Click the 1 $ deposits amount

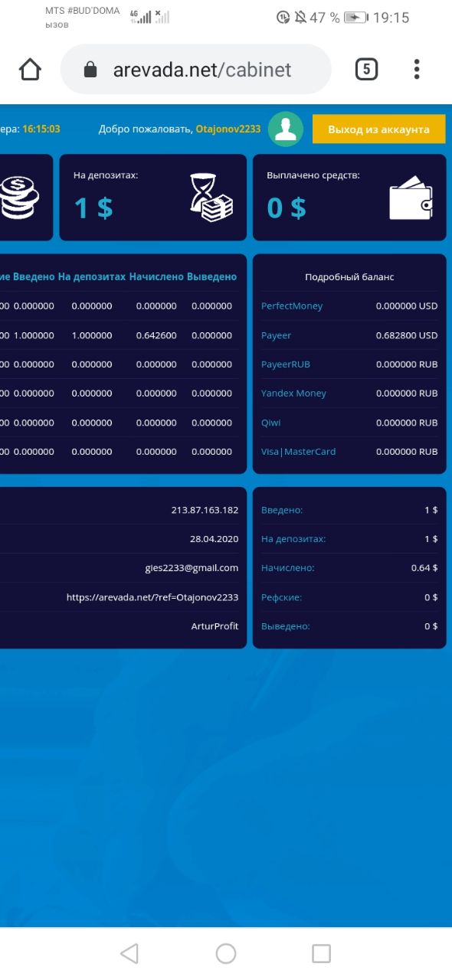point(93,207)
